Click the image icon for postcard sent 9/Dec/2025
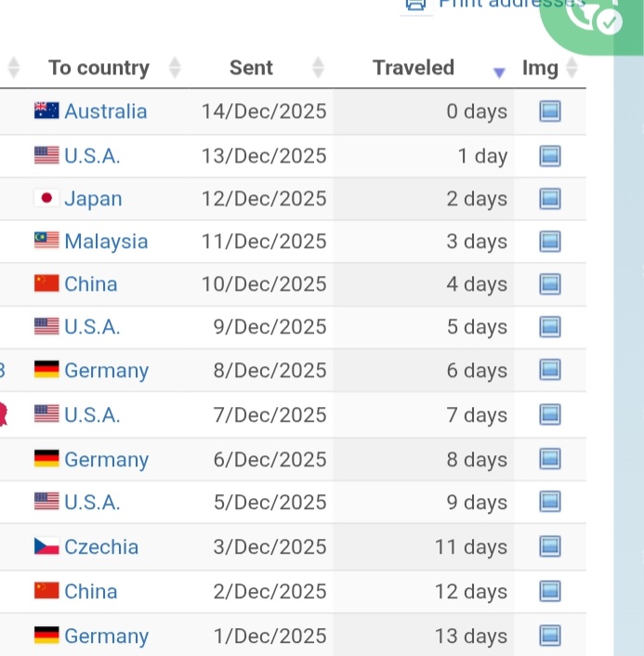644x656 pixels. (x=550, y=327)
